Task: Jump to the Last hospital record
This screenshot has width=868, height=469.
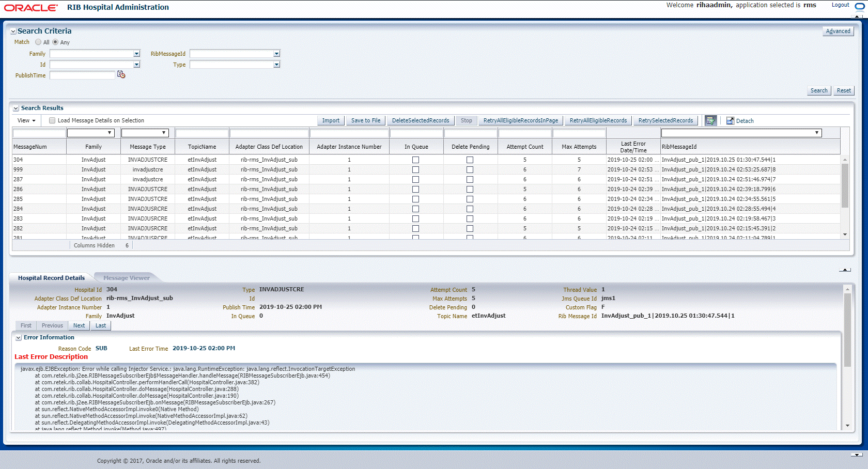Action: pyautogui.click(x=101, y=325)
